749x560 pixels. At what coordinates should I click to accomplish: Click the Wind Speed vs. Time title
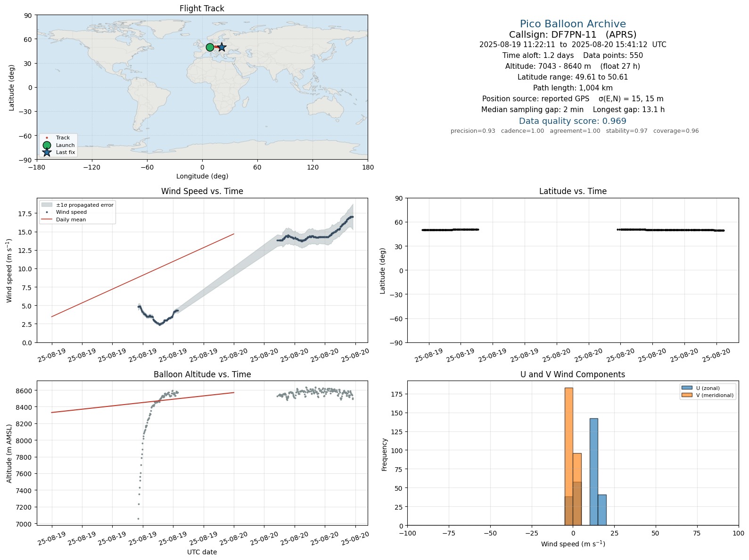[x=202, y=191]
